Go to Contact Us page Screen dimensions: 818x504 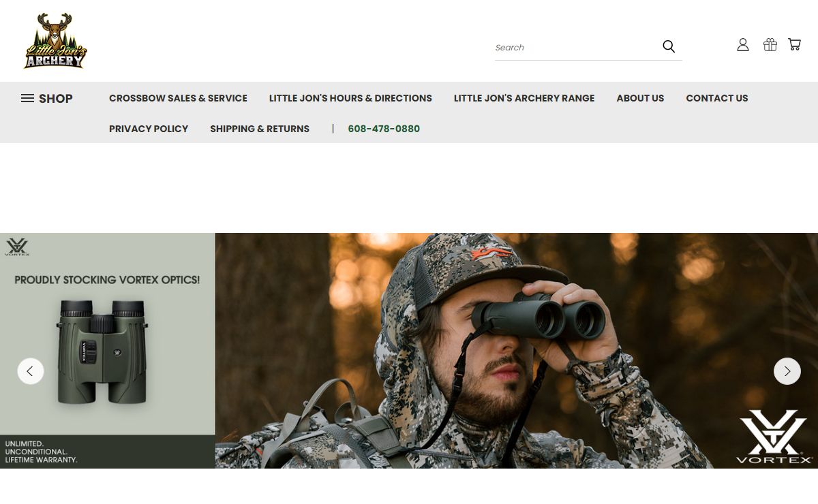point(717,98)
